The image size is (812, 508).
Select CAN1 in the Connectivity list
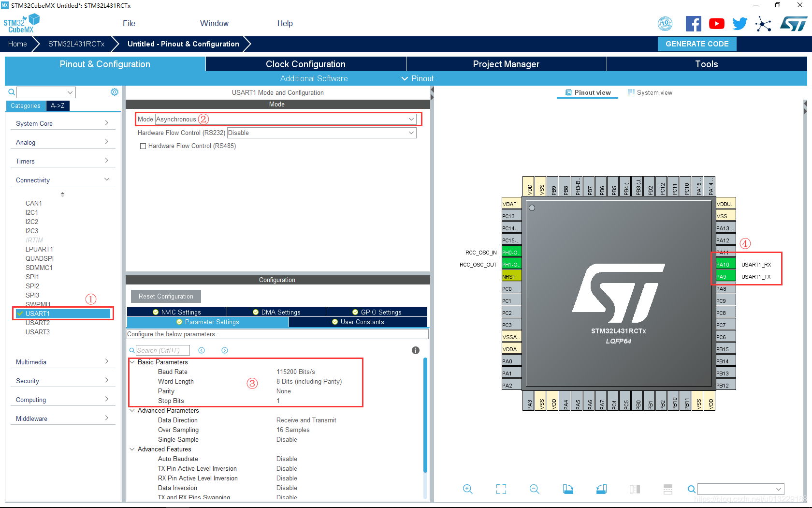point(34,203)
